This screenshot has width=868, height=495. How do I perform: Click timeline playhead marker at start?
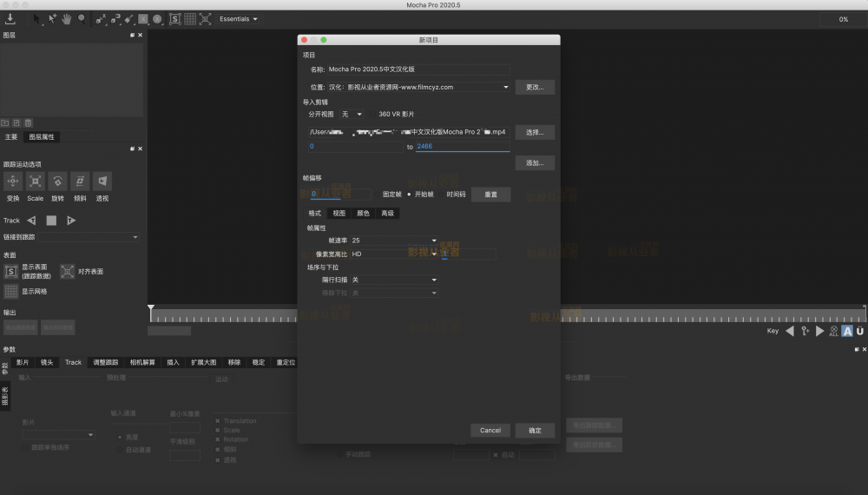(x=151, y=308)
